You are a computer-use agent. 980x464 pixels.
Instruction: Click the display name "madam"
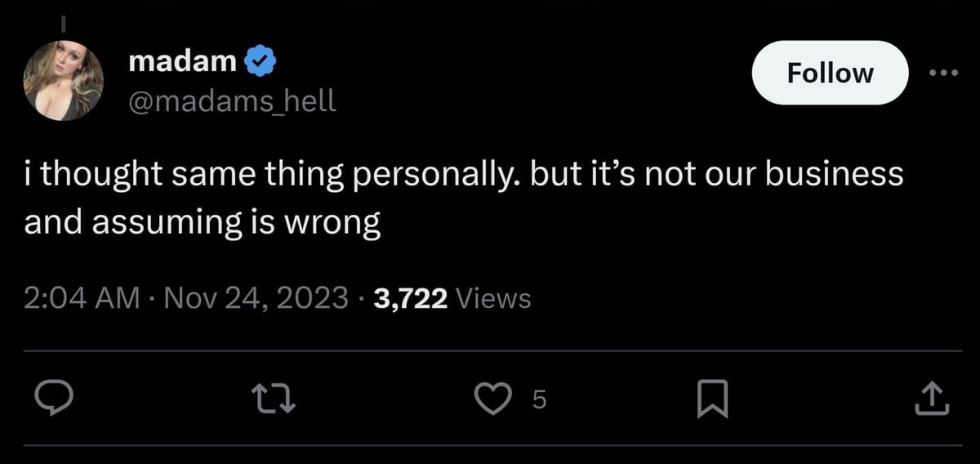tap(183, 61)
